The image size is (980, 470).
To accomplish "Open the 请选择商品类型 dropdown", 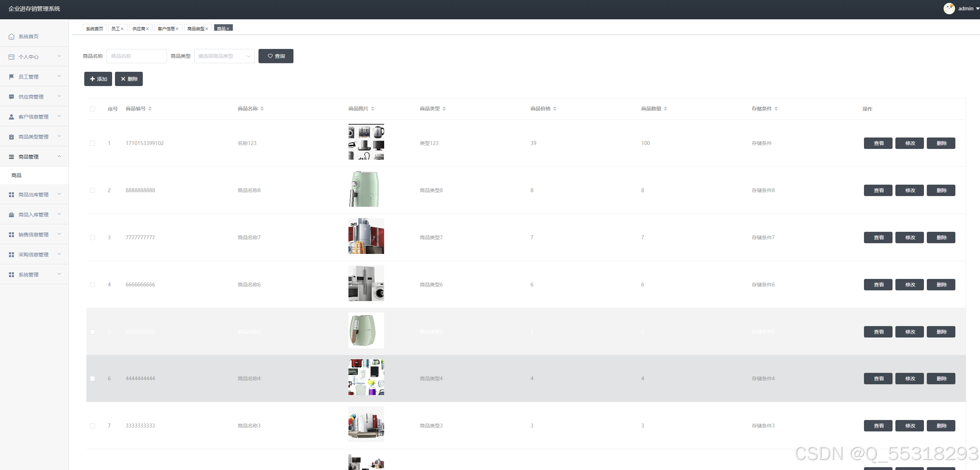I will tap(224, 56).
